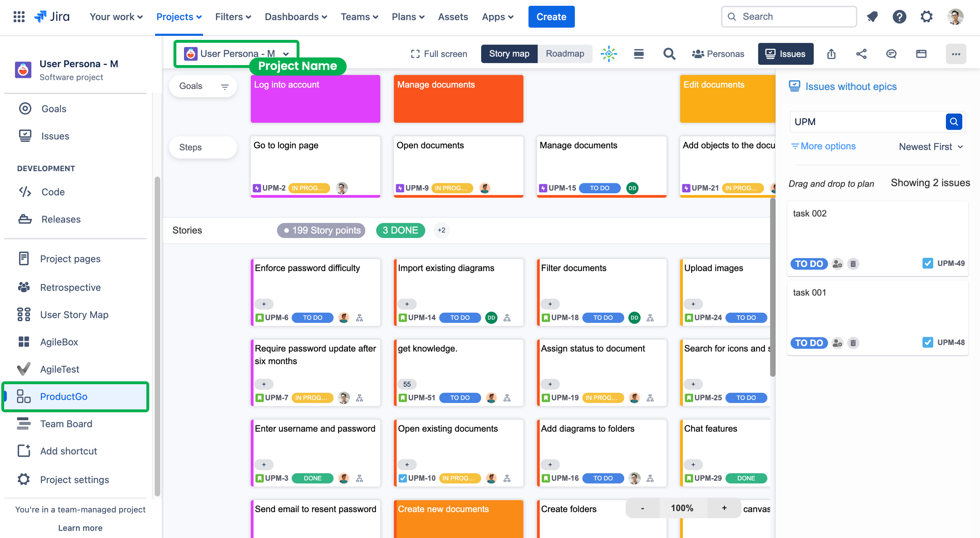Open the app switcher grid icon
The image size is (980, 538).
coord(18,17)
